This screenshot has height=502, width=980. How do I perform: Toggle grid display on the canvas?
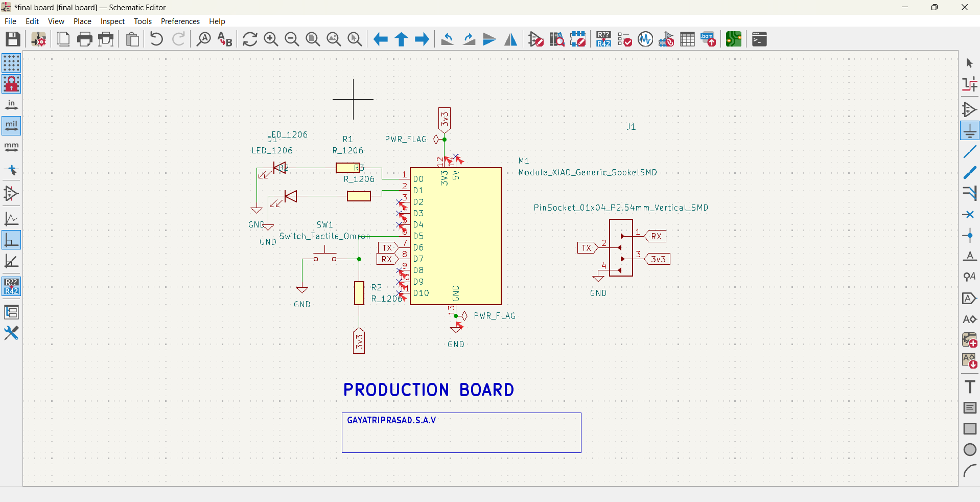11,63
